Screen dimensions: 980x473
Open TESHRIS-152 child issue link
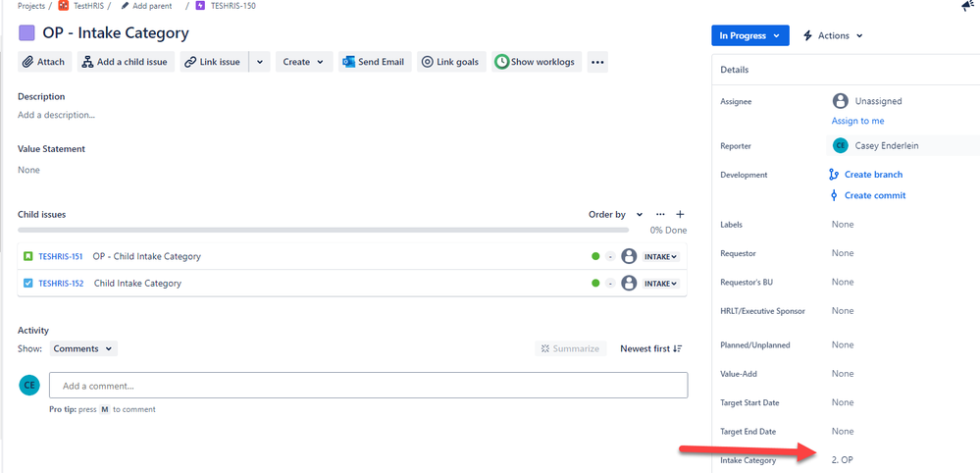[x=61, y=283]
